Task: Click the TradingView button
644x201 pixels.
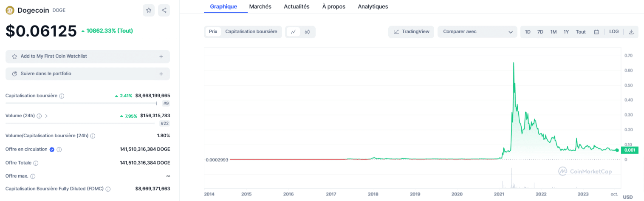Action: pos(411,32)
